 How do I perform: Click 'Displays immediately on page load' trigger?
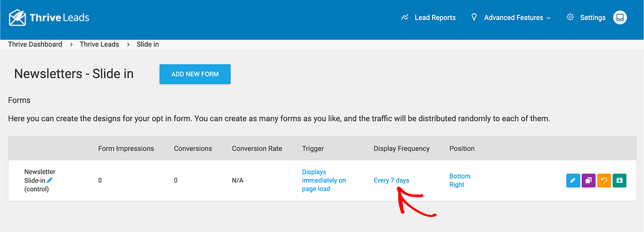[x=324, y=180]
